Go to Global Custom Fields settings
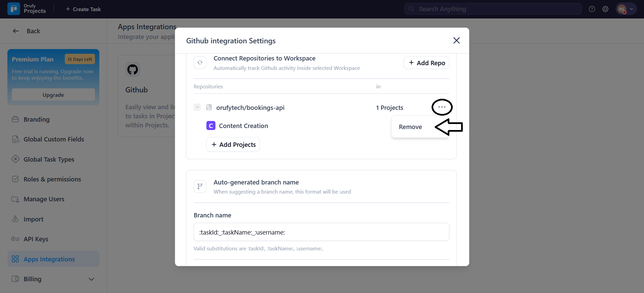The image size is (644, 293). (54, 139)
